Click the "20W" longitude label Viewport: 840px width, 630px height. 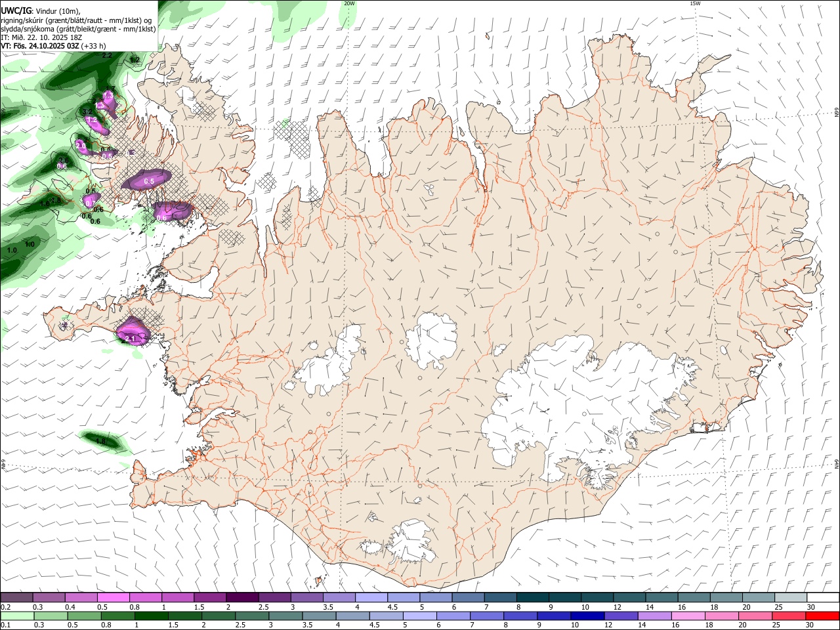349,3
